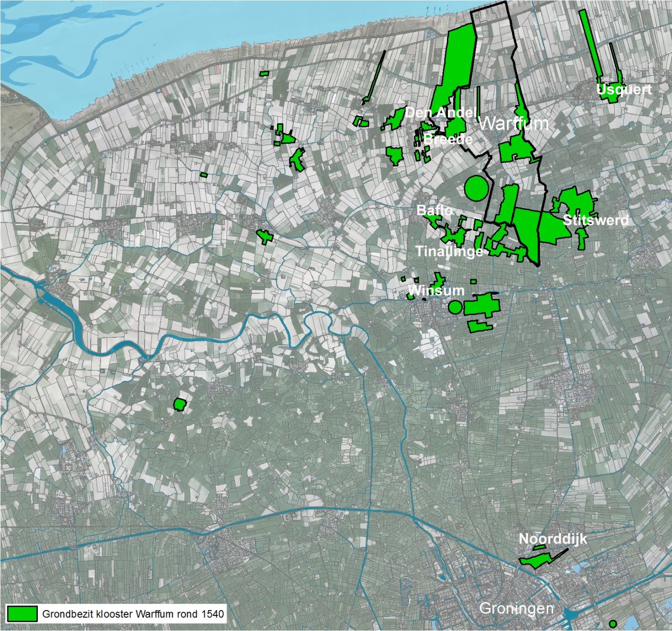The height and width of the screenshot is (631, 672).
Task: Click the Den Andel map label
Action: click(x=441, y=113)
